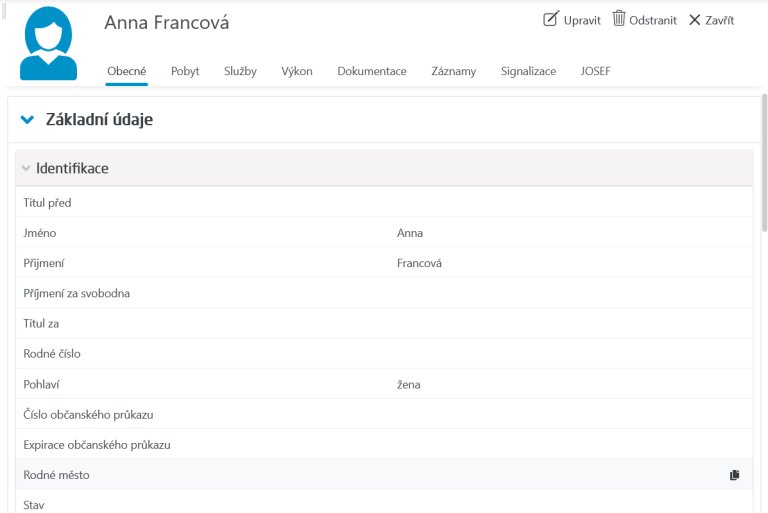Click the Odstranit button label
This screenshot has height=513, width=768.
653,21
